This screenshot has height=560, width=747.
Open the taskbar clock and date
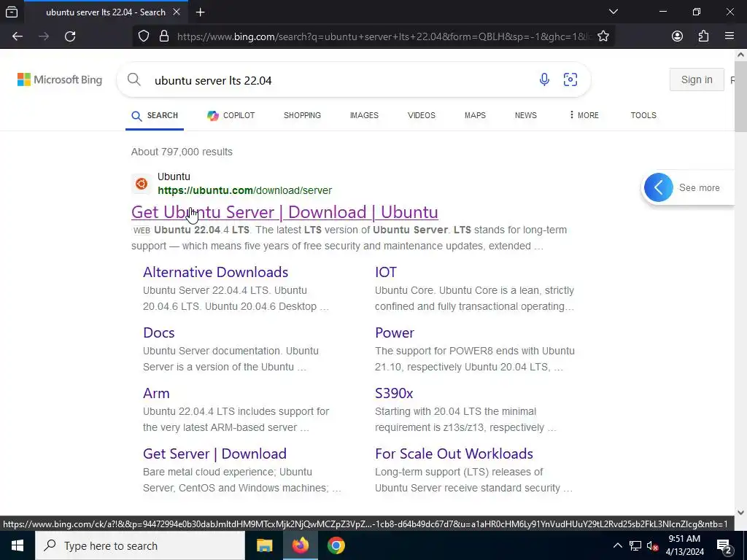pyautogui.click(x=684, y=545)
